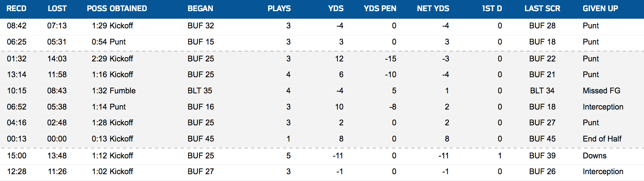The image size is (644, 181).
Task: Click the YDS PEN column header
Action: [380, 9]
